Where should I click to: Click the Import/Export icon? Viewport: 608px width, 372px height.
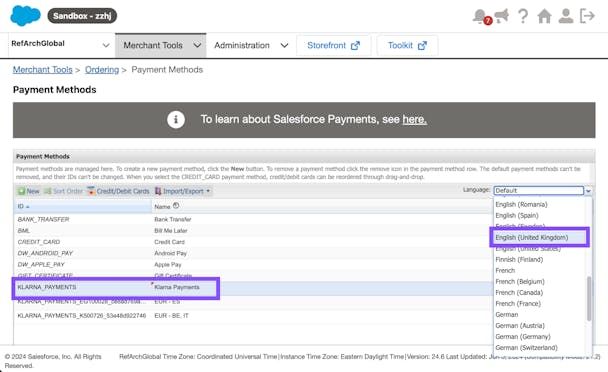[158, 191]
